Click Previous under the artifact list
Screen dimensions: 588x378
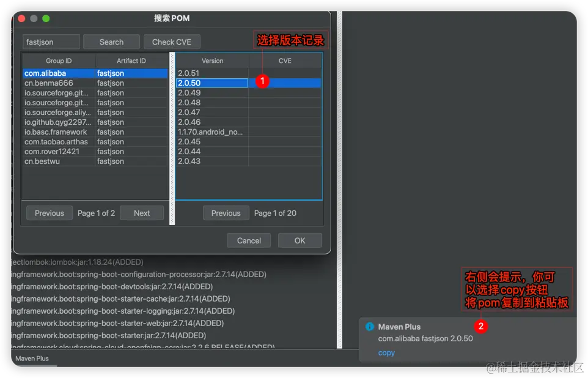tap(50, 213)
